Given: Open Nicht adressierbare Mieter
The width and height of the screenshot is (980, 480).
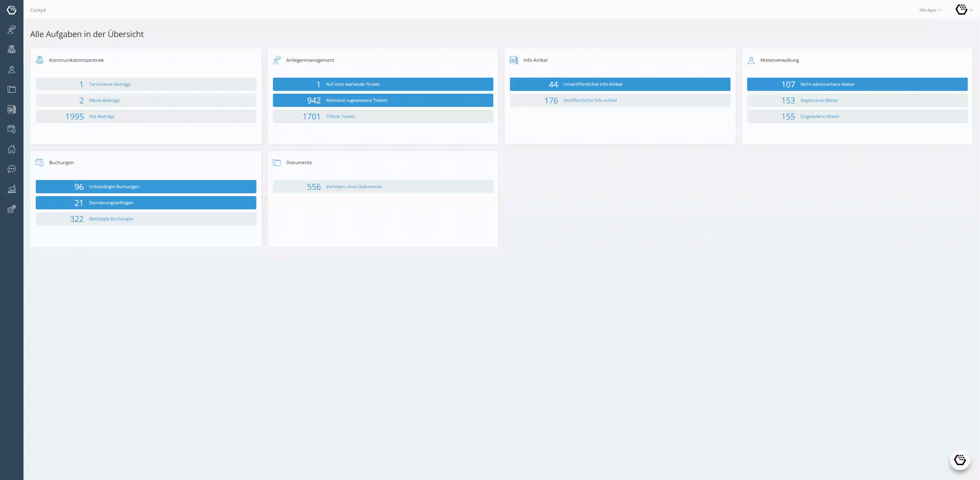Looking at the screenshot, I should click(x=857, y=84).
